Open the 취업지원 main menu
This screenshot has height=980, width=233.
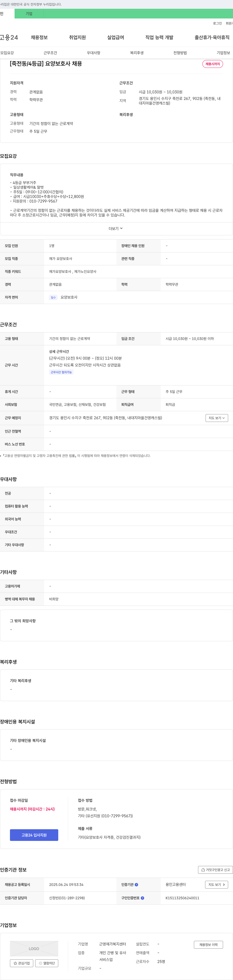(x=77, y=37)
